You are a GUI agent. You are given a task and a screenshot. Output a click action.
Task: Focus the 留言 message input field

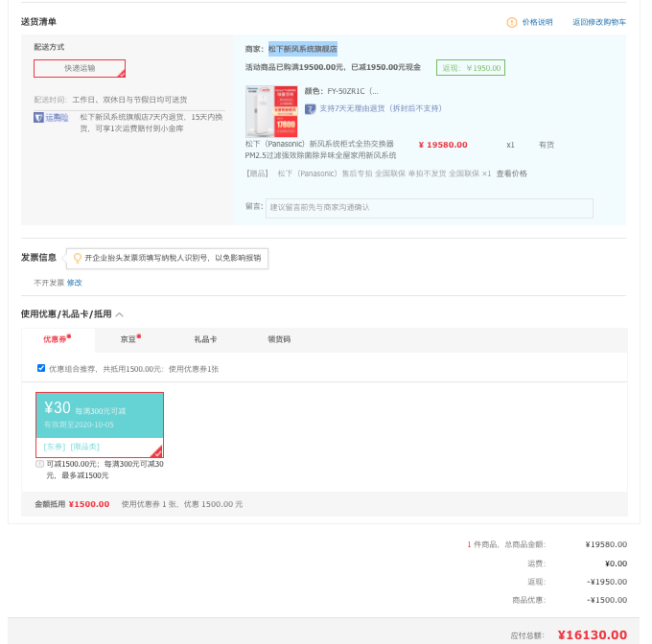pyautogui.click(x=430, y=208)
